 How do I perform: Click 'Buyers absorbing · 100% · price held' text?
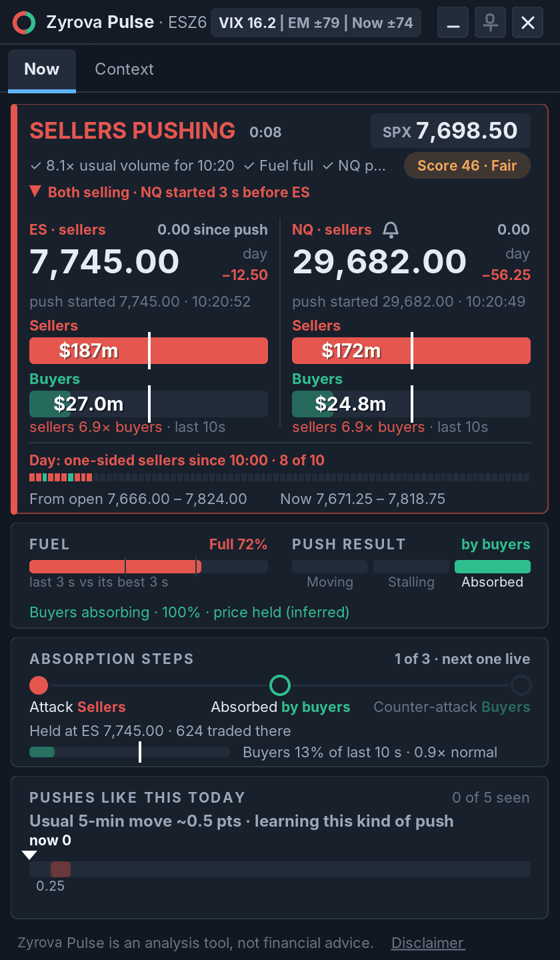click(x=189, y=612)
